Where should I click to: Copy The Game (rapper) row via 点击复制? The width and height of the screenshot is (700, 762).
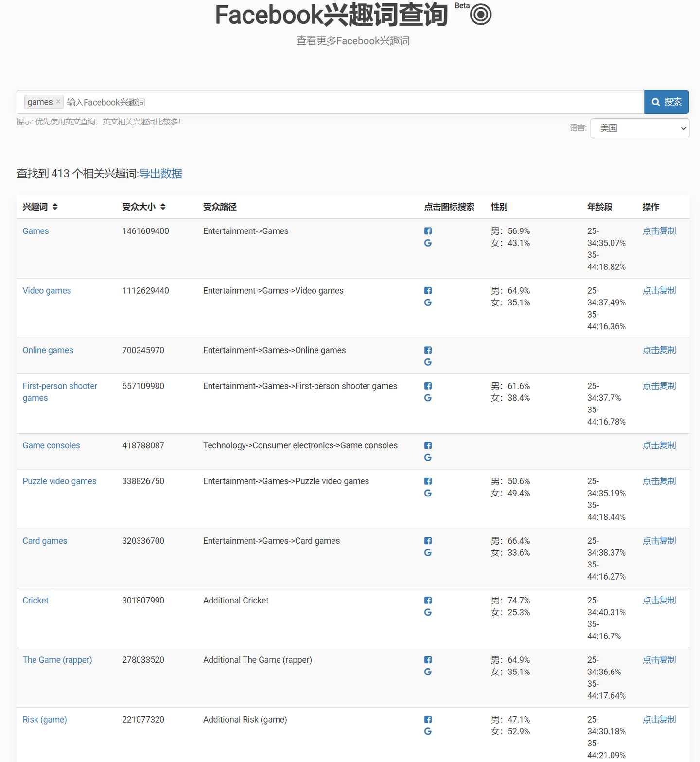[x=659, y=660]
